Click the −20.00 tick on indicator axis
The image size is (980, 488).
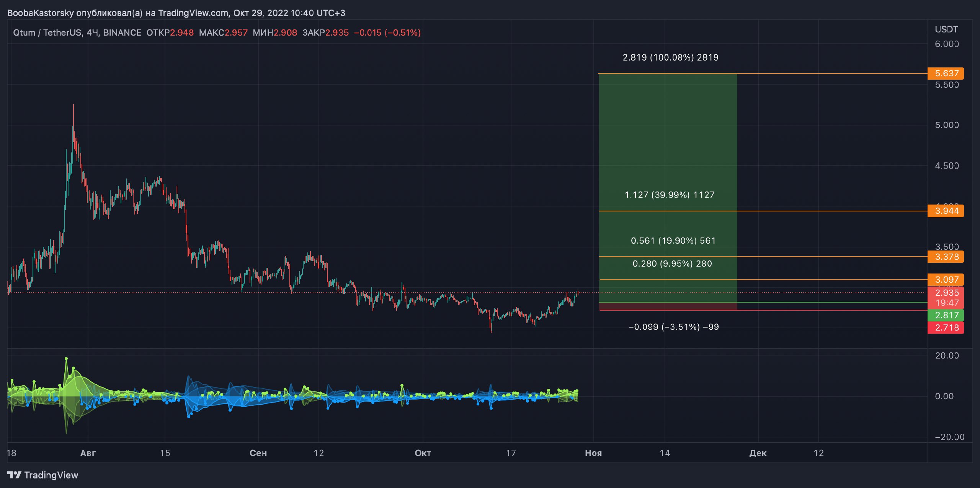(949, 437)
